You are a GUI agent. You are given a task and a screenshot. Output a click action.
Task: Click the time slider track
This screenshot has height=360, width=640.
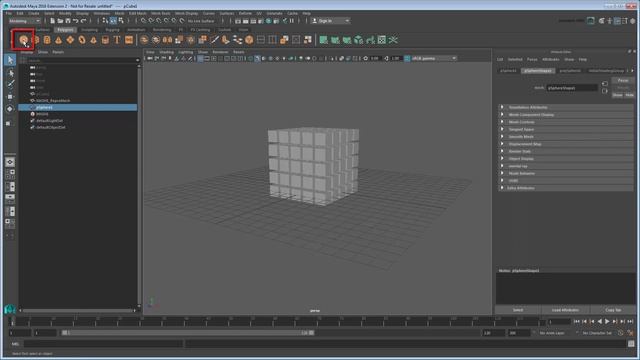pos(278,322)
